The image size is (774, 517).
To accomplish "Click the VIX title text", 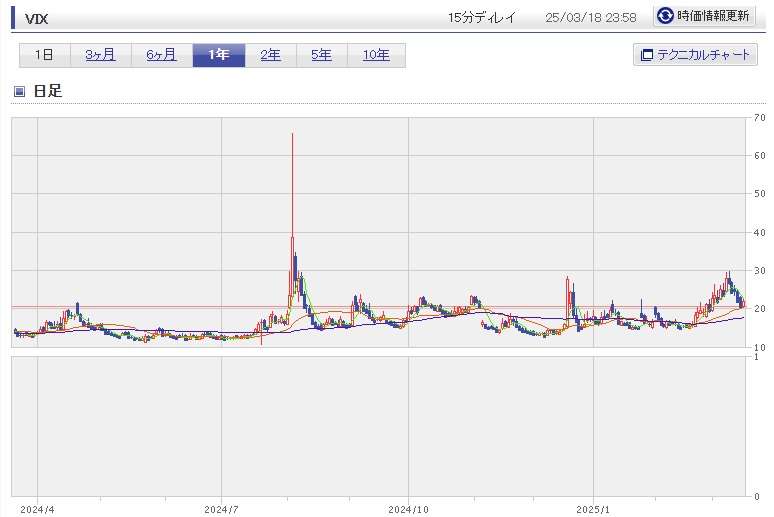I will tap(37, 19).
